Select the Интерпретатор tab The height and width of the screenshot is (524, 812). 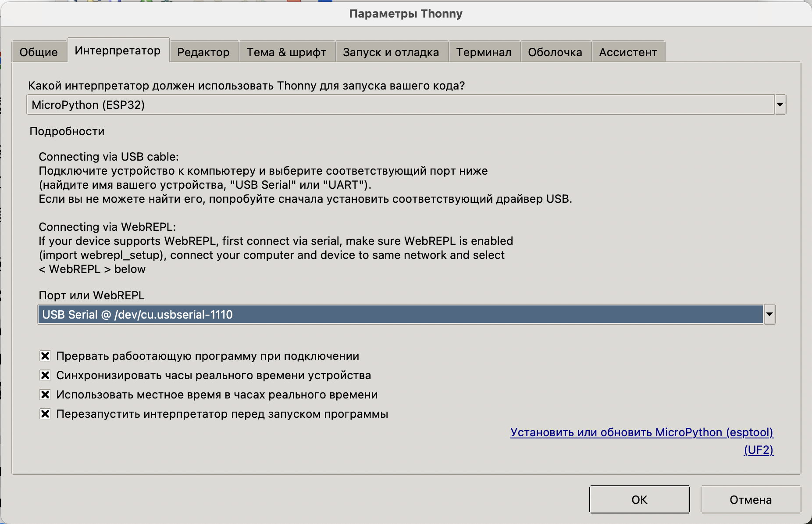point(118,50)
